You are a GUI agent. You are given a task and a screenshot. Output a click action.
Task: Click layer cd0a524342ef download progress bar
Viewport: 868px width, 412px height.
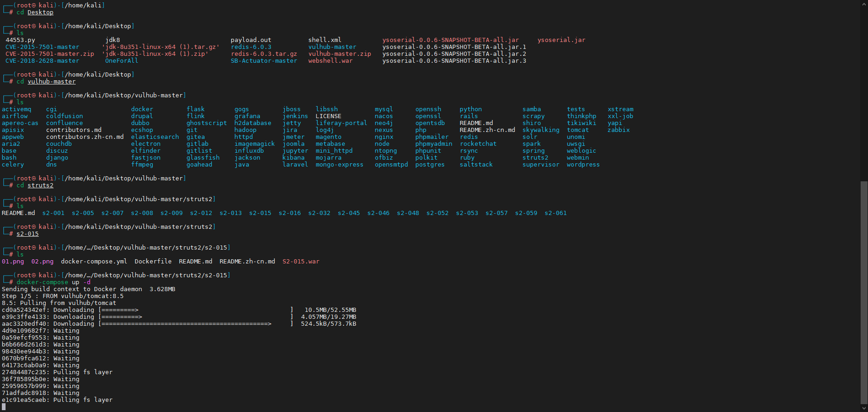click(x=196, y=310)
